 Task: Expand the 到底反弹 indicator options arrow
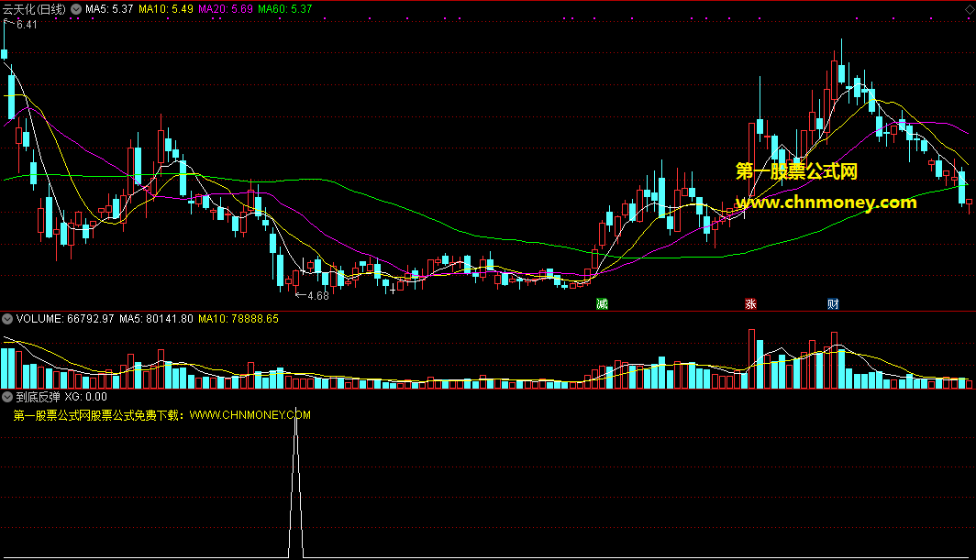pyautogui.click(x=7, y=396)
